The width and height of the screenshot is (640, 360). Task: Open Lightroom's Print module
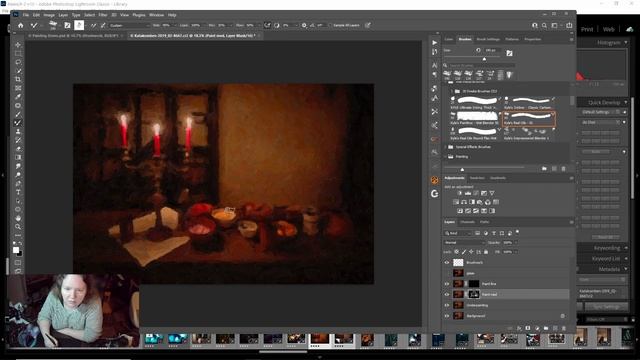587,29
